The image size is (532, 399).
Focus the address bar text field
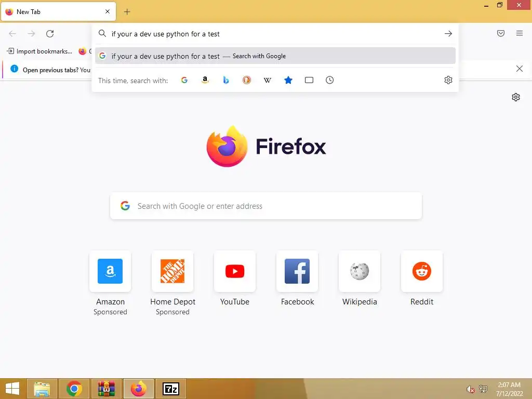pos(275,34)
